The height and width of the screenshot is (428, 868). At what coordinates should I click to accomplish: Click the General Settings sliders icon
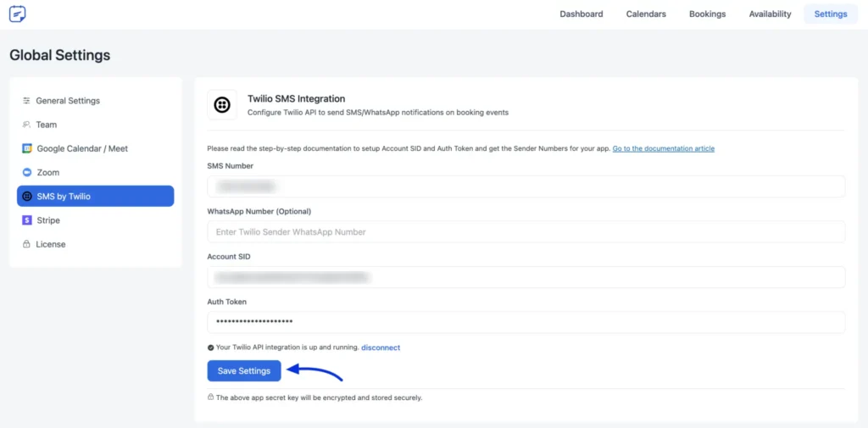pos(26,101)
